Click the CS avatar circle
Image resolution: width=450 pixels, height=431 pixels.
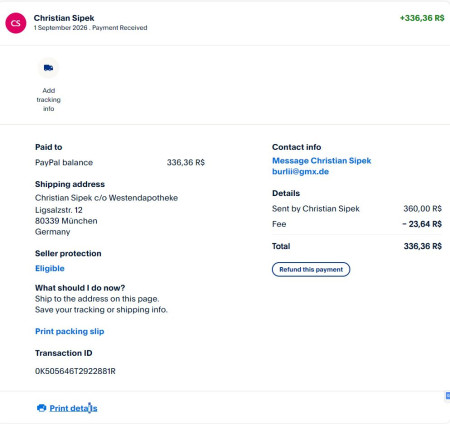(16, 23)
